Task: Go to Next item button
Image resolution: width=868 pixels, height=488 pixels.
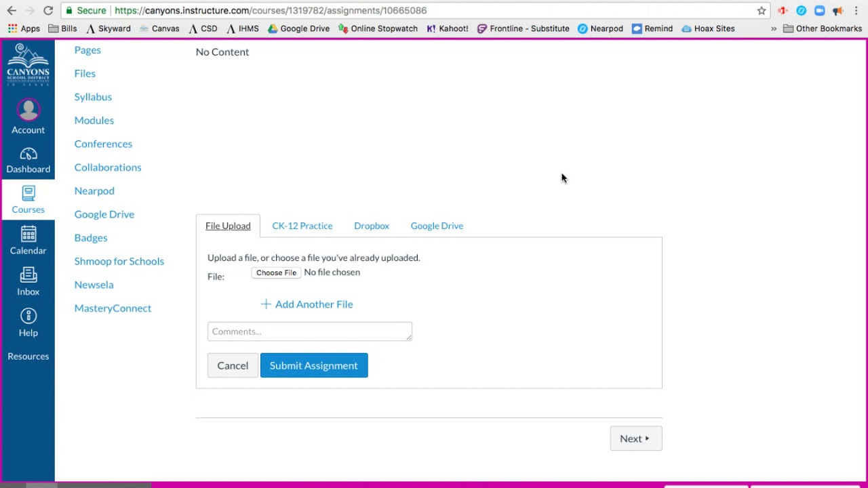Action: click(x=636, y=439)
